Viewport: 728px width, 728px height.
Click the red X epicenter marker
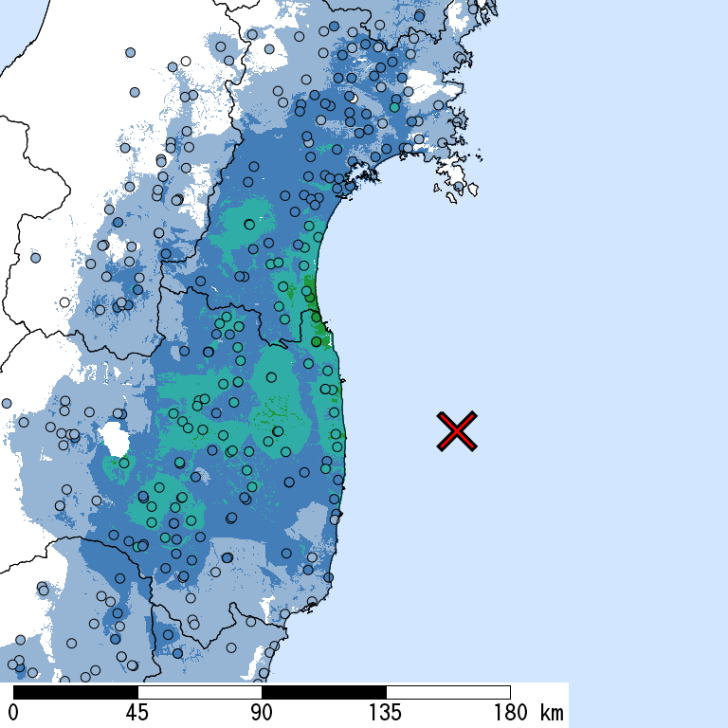(x=457, y=431)
